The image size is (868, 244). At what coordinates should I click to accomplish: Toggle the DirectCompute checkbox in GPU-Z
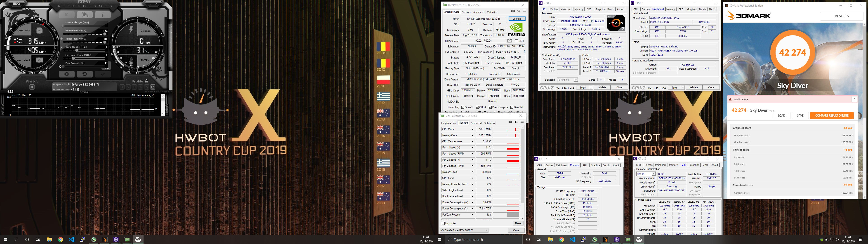tap(490, 107)
